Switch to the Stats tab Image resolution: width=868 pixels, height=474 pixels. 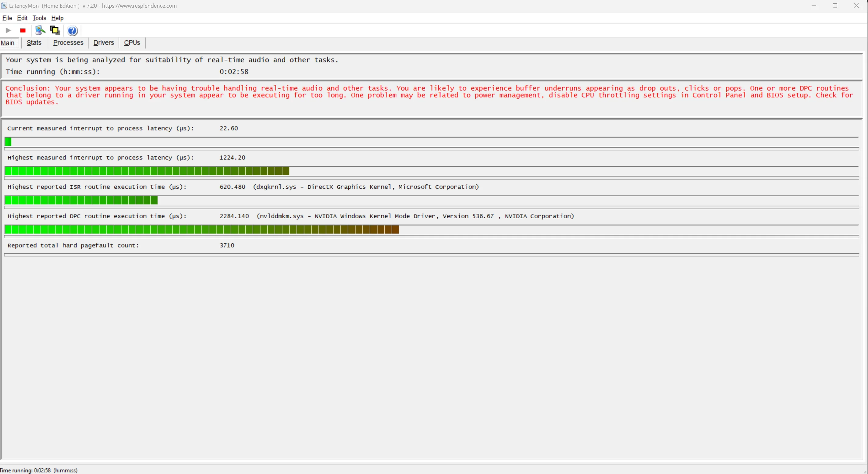coord(34,42)
